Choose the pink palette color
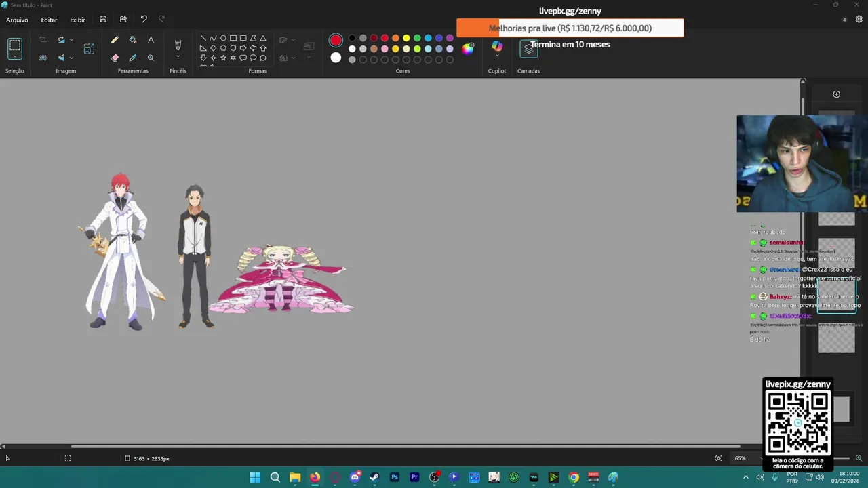Screen dimensions: 868x488 click(384, 49)
